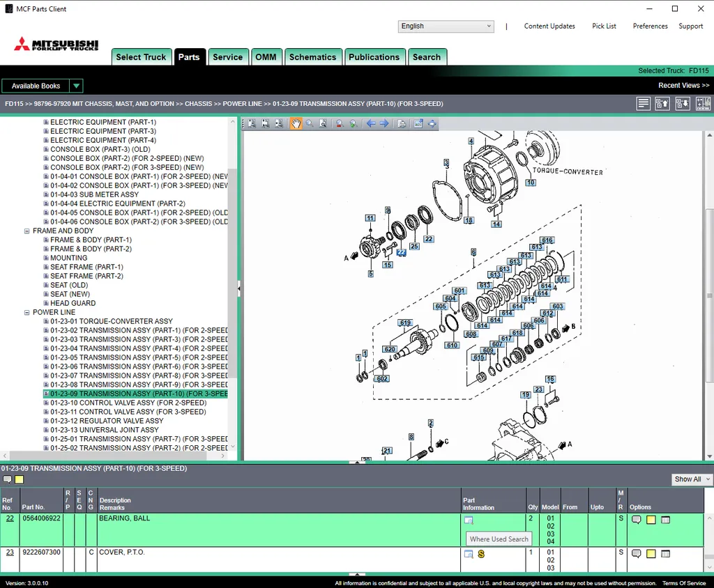Click table icon in COVER, P.T.O. row
The height and width of the screenshot is (588, 714).
coord(665,554)
